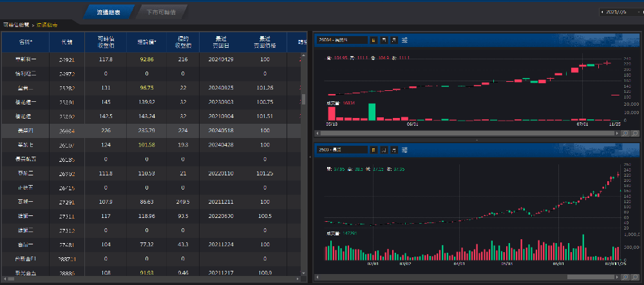Screen dimensions: 644x285
Task: Switch 2603 chart to daily (日) view
Action: point(374,150)
